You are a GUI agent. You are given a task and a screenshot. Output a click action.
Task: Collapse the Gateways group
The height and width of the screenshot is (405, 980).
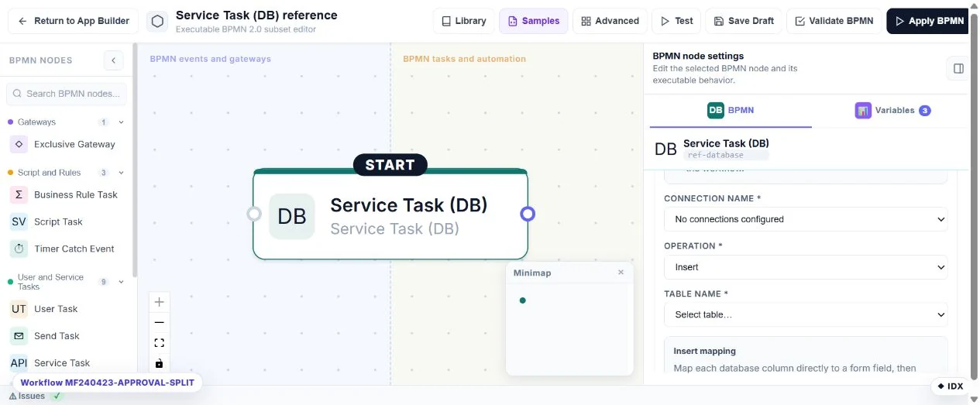[121, 122]
